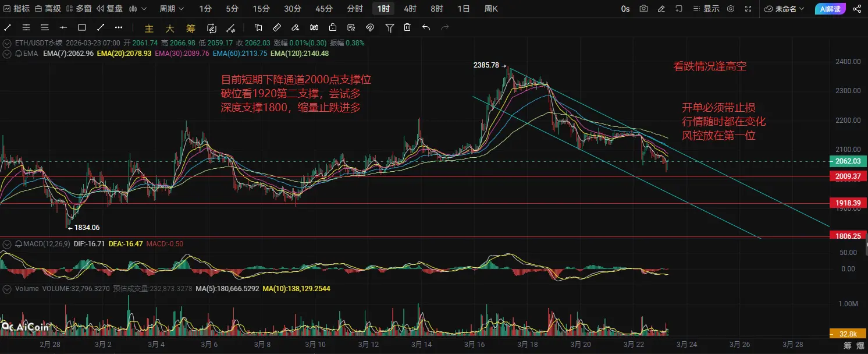Select the 15分 timeframe
The image size is (868, 354).
[261, 9]
